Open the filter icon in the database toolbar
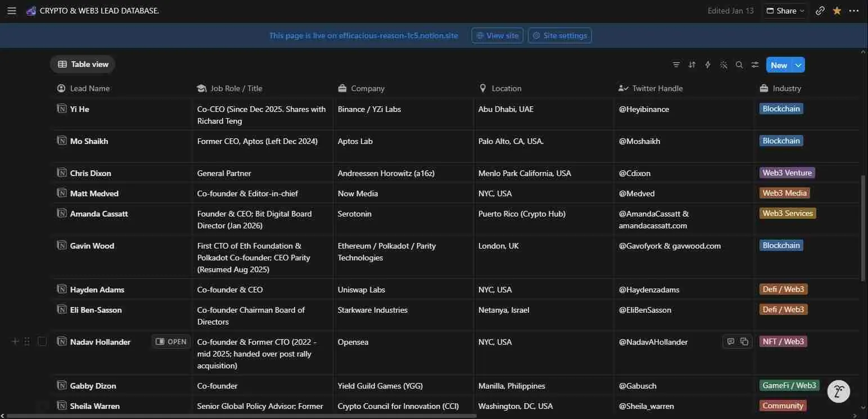868x419 pixels. (676, 65)
